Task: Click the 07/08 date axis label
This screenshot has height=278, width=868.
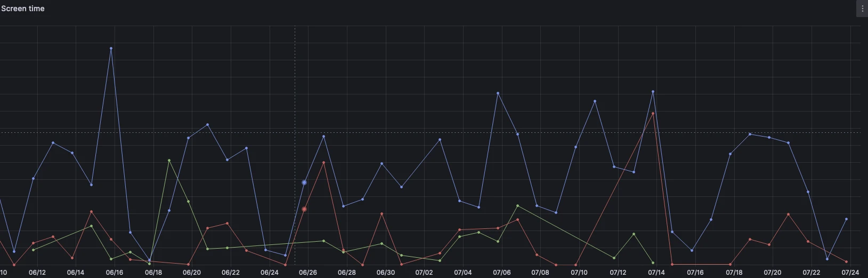Action: pos(540,272)
